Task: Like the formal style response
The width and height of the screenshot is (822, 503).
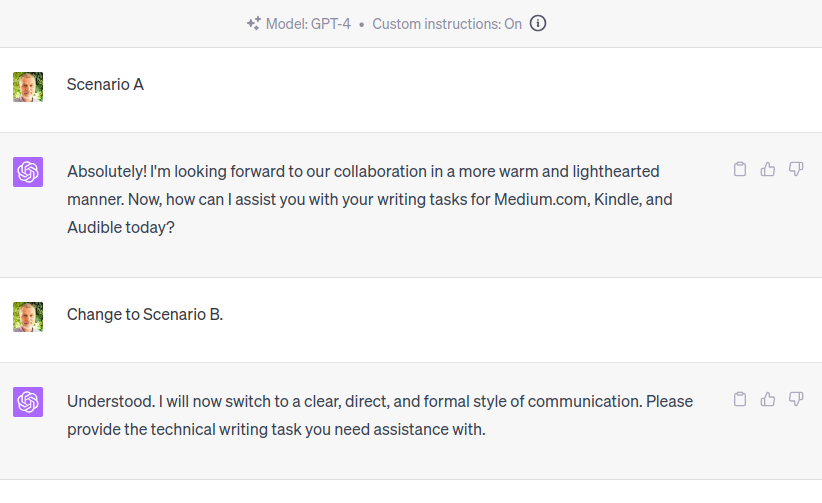Action: (768, 399)
